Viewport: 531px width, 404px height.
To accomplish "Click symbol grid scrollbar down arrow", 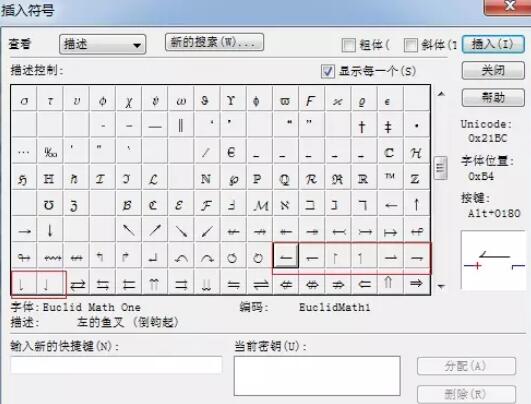I will 441,286.
